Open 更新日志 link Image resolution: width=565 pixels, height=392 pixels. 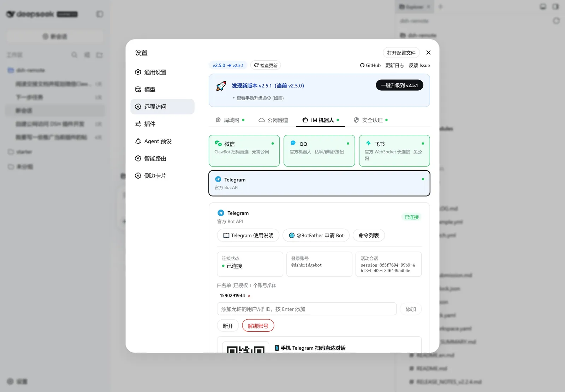pyautogui.click(x=394, y=65)
